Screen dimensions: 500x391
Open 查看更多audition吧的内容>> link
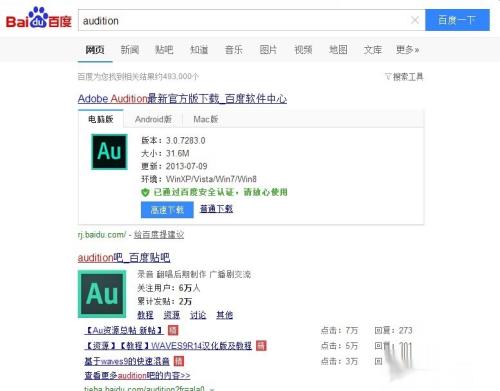coord(137,375)
